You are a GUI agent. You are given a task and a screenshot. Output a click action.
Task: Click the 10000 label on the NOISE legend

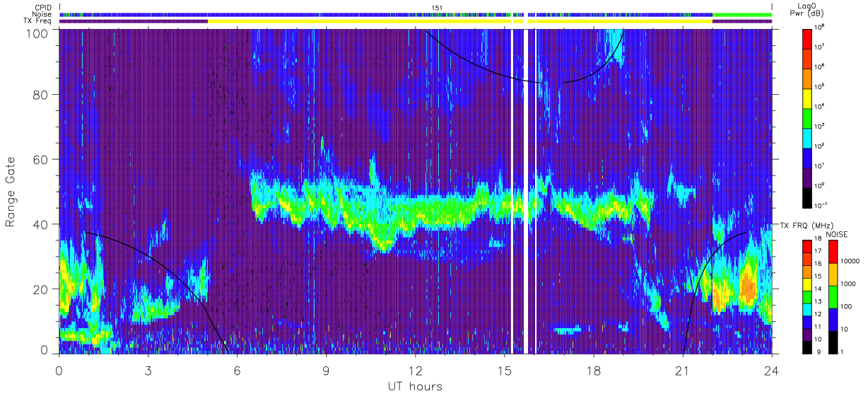[x=851, y=262]
